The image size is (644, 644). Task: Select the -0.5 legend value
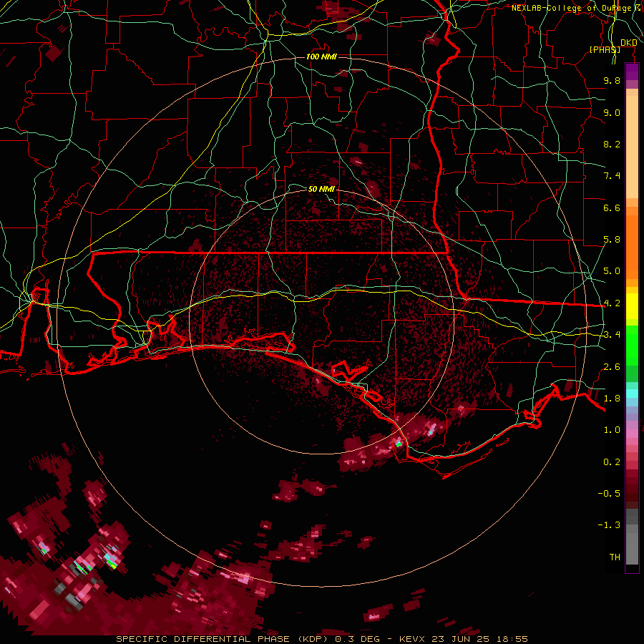pyautogui.click(x=609, y=494)
